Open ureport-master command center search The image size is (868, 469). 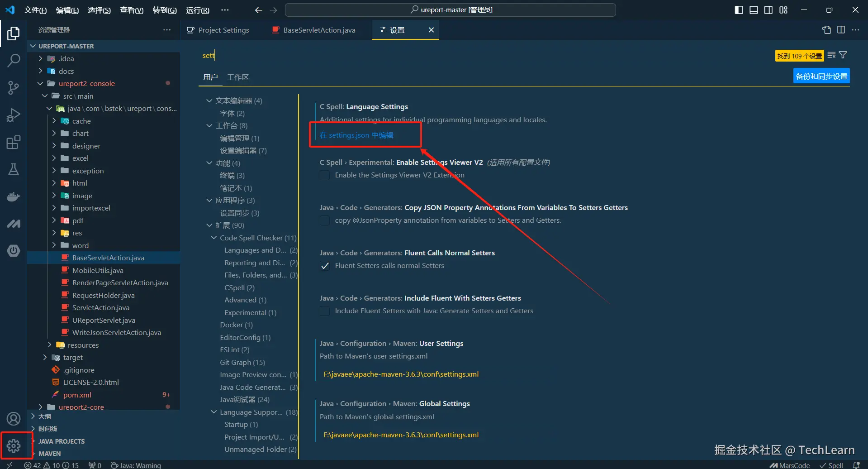pos(450,10)
